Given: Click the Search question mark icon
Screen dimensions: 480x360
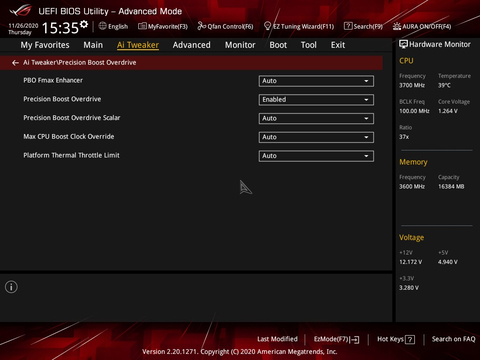Looking at the screenshot, I should click(x=348, y=26).
